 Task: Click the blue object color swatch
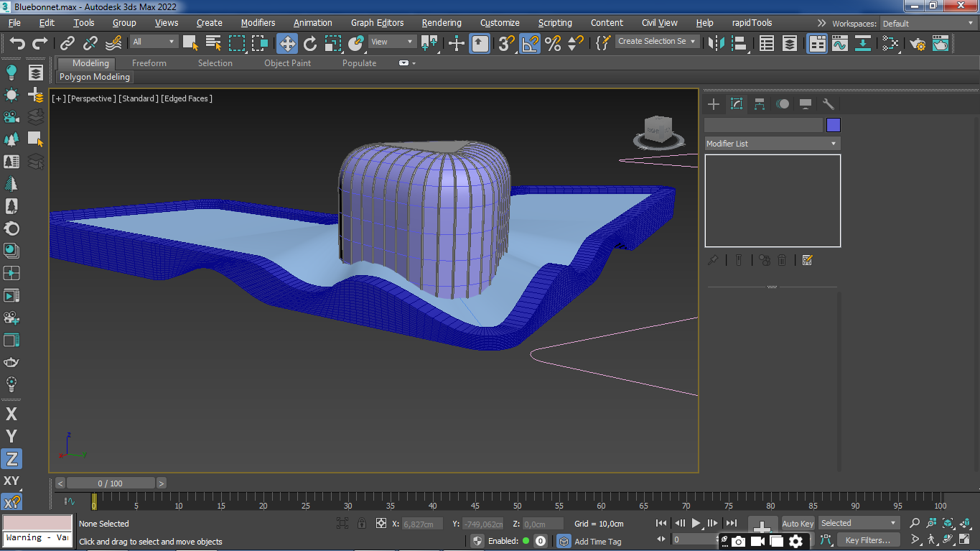(x=833, y=125)
